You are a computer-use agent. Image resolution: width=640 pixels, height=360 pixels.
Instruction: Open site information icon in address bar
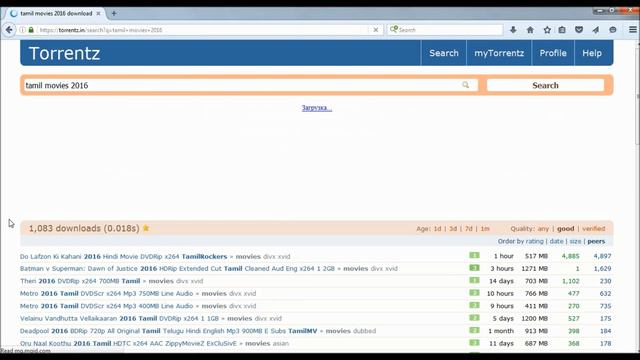[22, 30]
